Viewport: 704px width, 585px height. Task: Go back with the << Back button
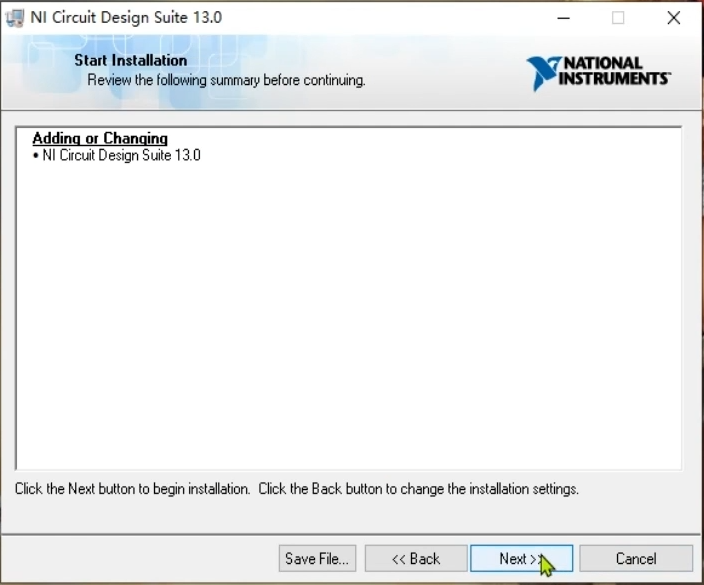pos(416,559)
